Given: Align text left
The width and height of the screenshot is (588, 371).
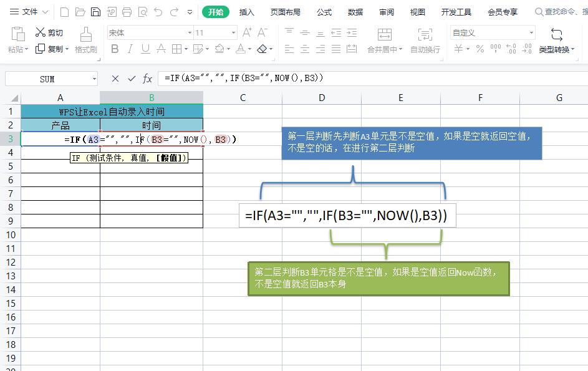Looking at the screenshot, I should [289, 49].
